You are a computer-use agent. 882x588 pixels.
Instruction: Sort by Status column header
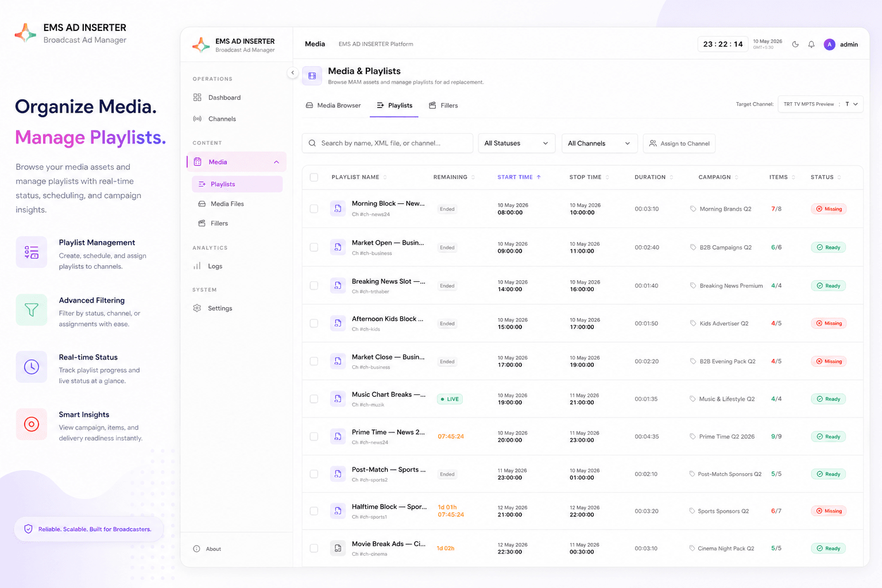(826, 177)
